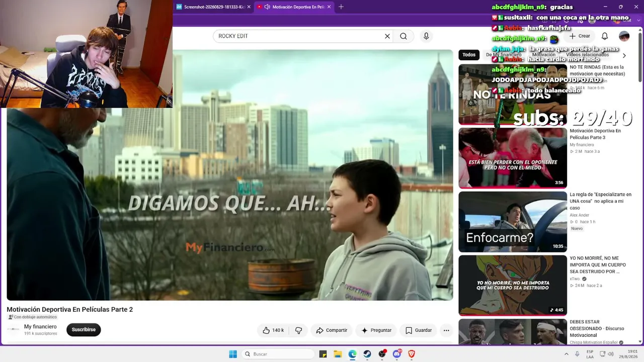Close the Screenshot browser tab
The height and width of the screenshot is (362, 644).
249,7
